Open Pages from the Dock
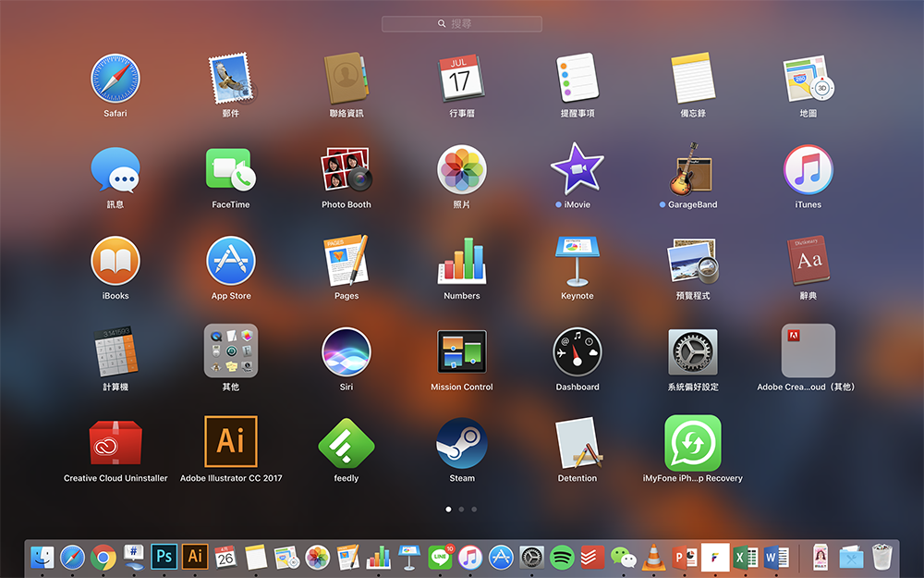The width and height of the screenshot is (924, 578). 347,558
